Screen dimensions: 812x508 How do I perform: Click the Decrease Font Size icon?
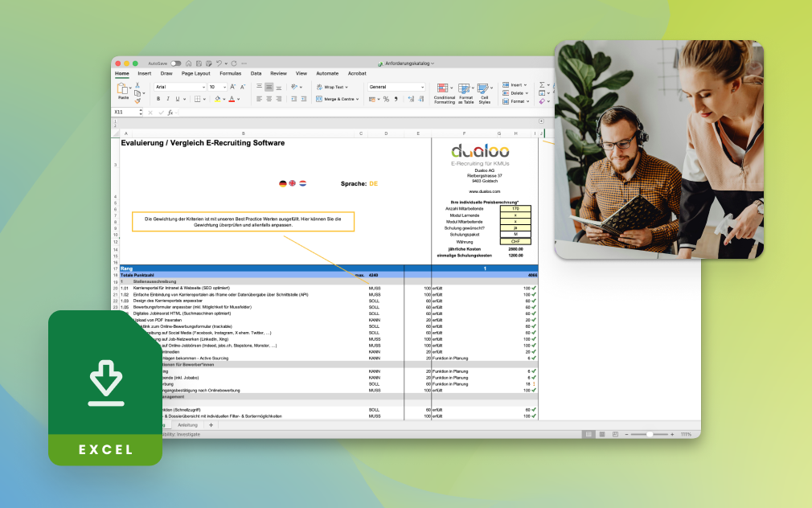242,87
